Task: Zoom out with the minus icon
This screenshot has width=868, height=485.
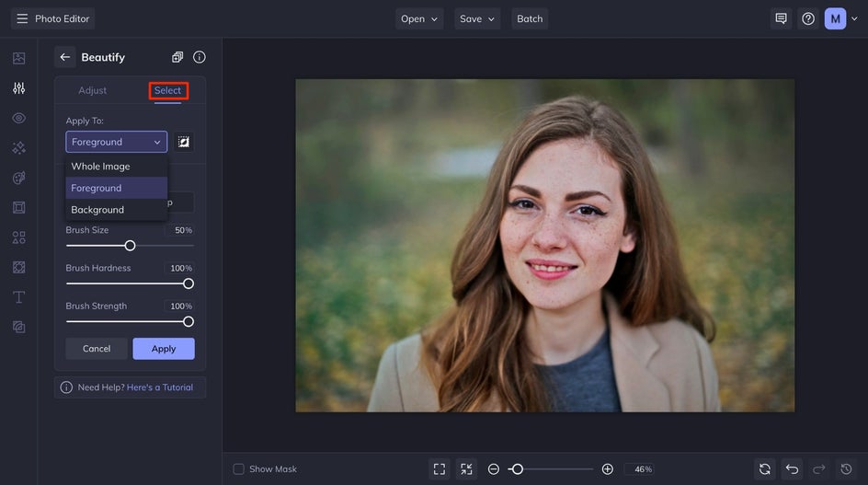Action: pos(493,469)
